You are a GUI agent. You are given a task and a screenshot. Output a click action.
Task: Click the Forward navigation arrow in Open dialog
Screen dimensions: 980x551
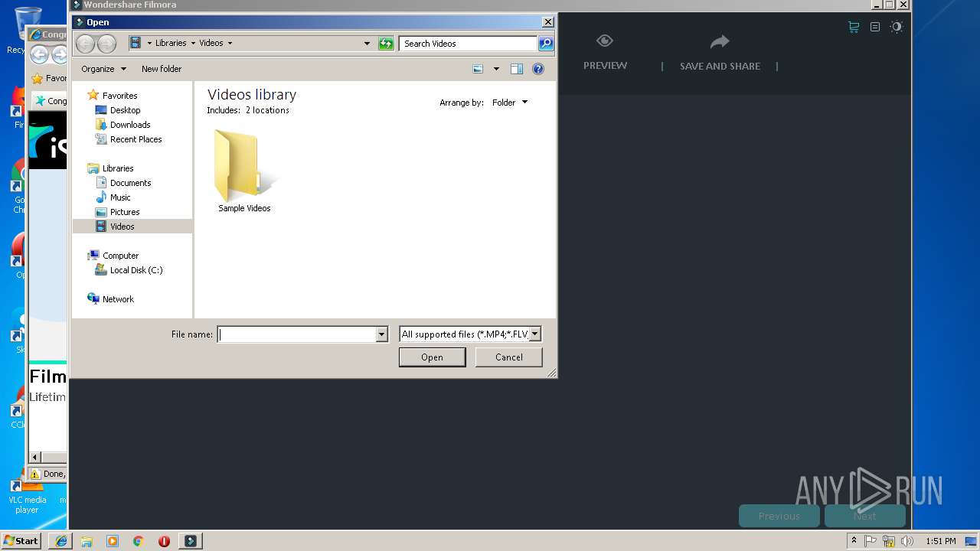click(x=107, y=44)
